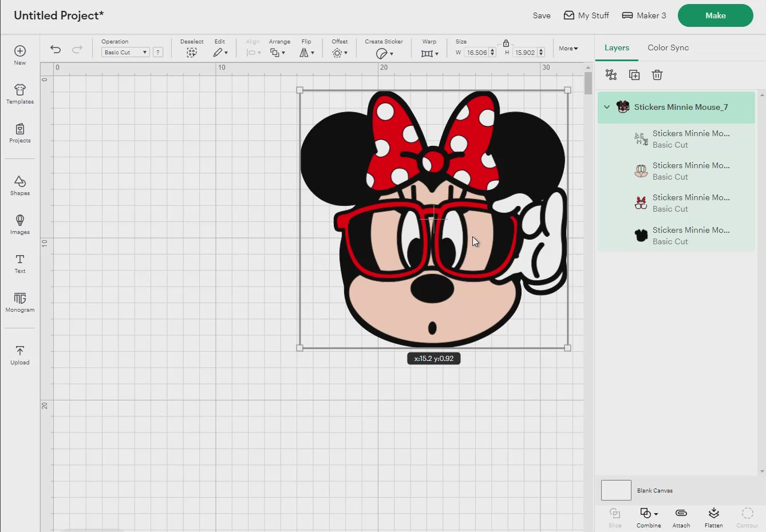Select the red bow and glasses layer
This screenshot has width=766, height=532.
pos(676,203)
